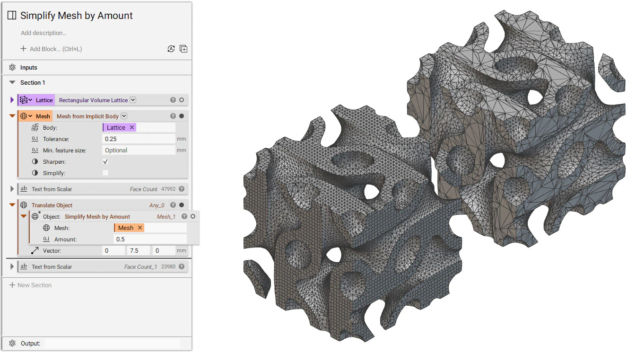The width and height of the screenshot is (644, 354).
Task: Create a New Section
Action: (30, 285)
